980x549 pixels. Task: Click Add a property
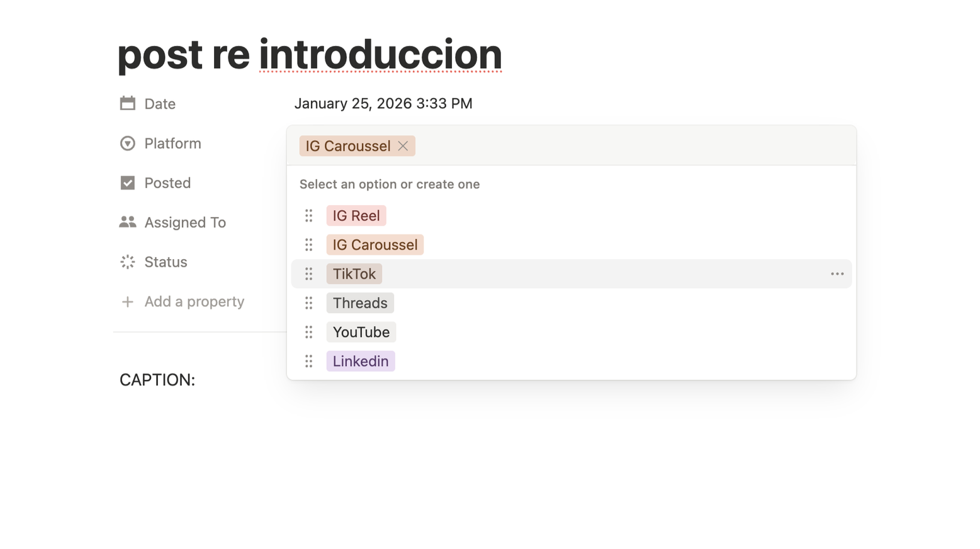[x=194, y=301]
